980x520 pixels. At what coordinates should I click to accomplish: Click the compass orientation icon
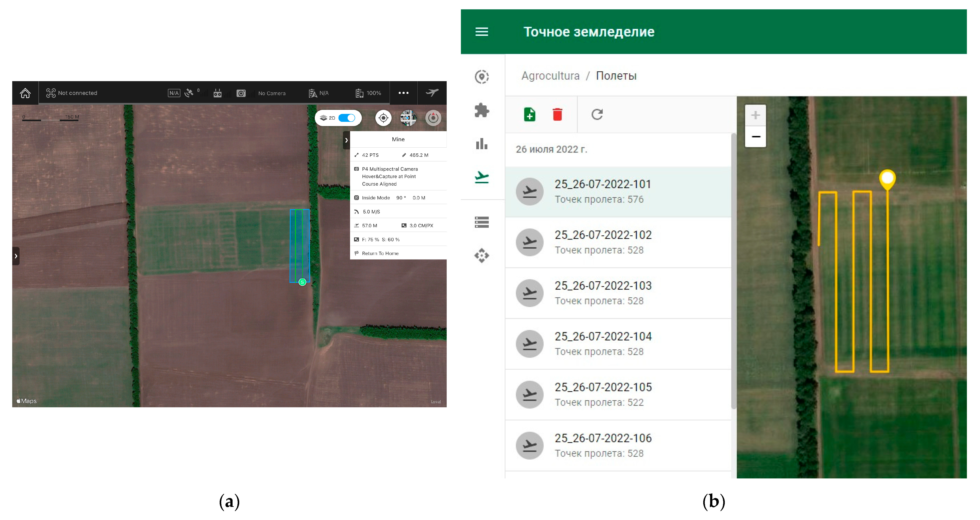pyautogui.click(x=433, y=118)
